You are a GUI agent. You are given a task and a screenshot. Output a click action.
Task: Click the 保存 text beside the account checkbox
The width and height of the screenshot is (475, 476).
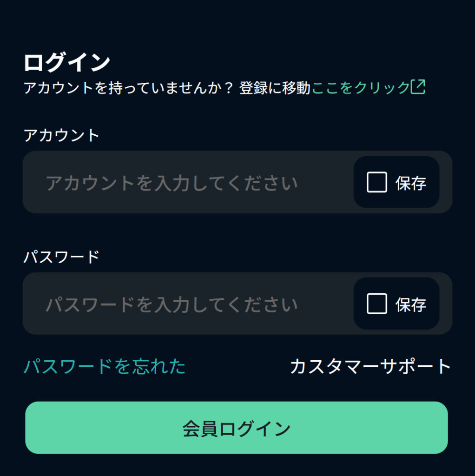coord(410,183)
